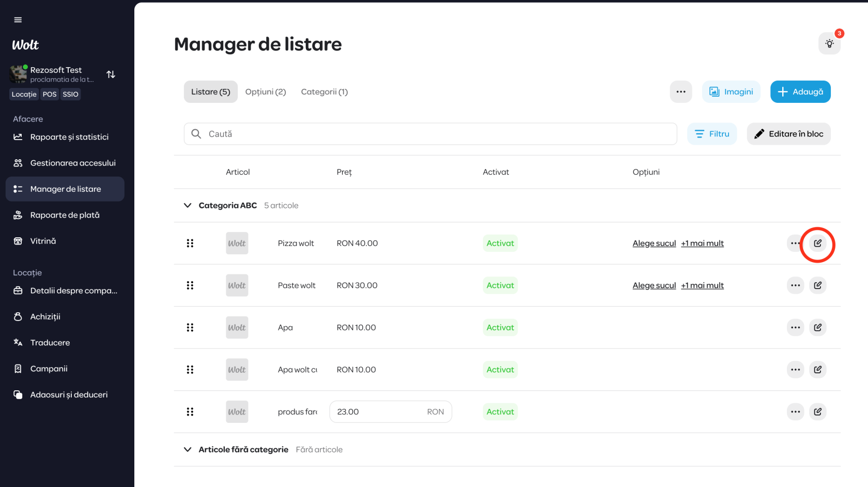868x487 pixels.
Task: Open Adaosuri și deduceri page
Action: point(65,394)
